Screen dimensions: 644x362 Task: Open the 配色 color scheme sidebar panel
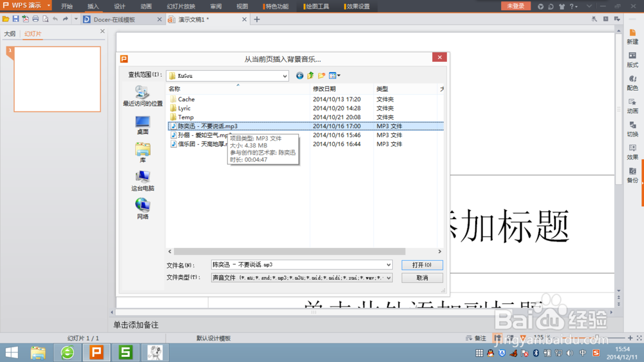(632, 83)
